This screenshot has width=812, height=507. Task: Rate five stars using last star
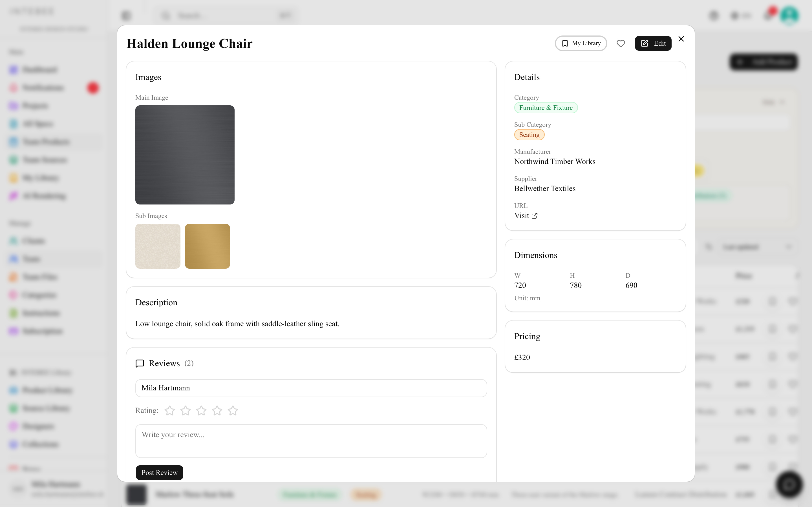[x=233, y=410]
